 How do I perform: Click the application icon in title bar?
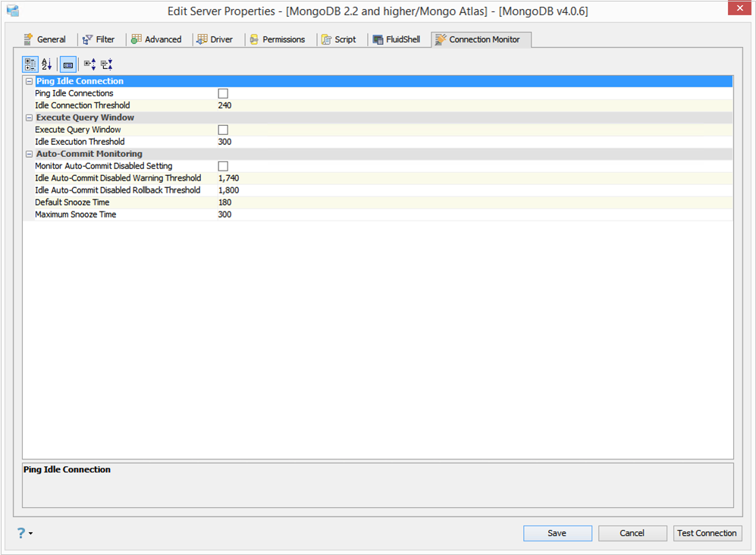pyautogui.click(x=13, y=11)
